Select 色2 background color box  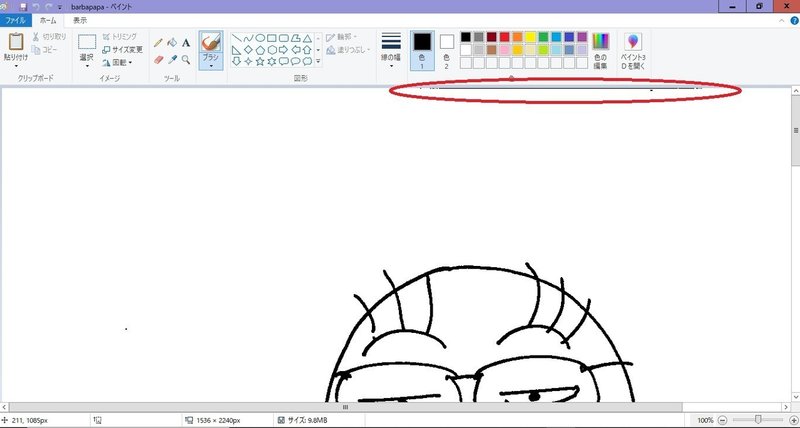[x=446, y=50]
